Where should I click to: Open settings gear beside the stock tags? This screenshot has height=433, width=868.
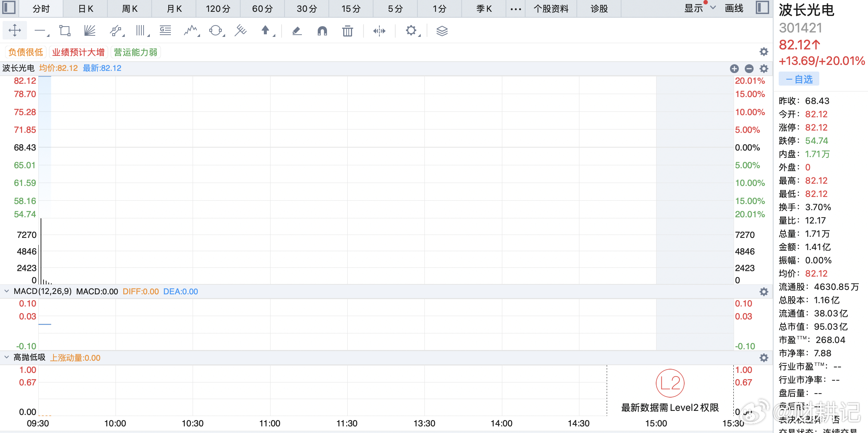pos(764,52)
